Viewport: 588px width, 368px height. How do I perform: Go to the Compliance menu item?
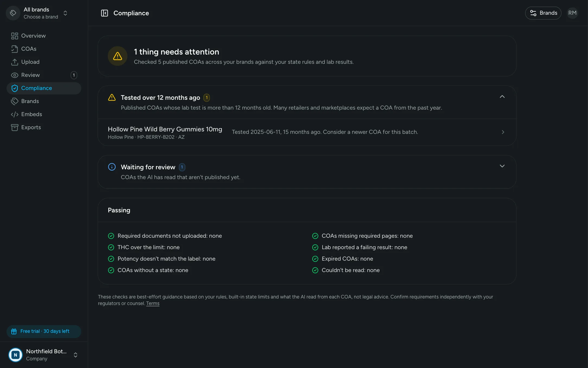tap(44, 88)
